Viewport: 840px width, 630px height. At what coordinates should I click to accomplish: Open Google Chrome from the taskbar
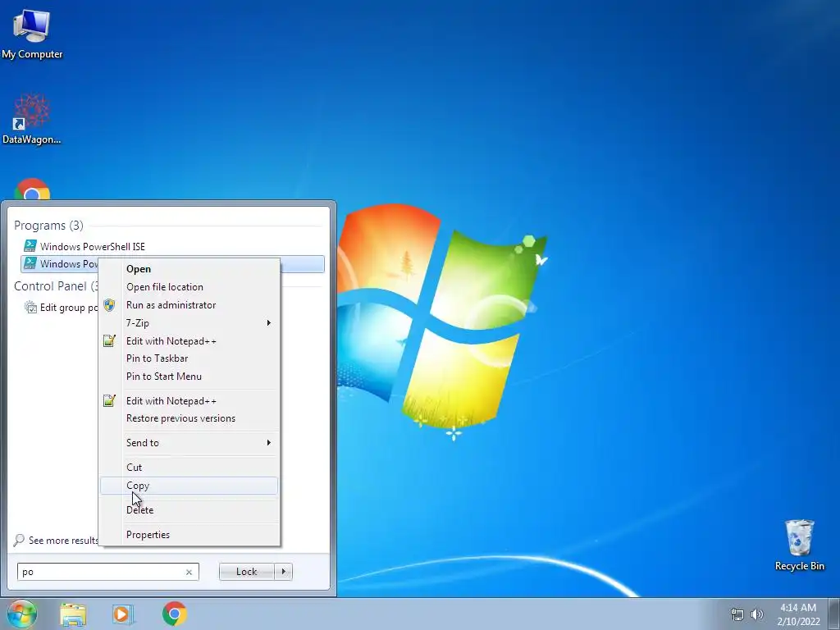coord(175,614)
